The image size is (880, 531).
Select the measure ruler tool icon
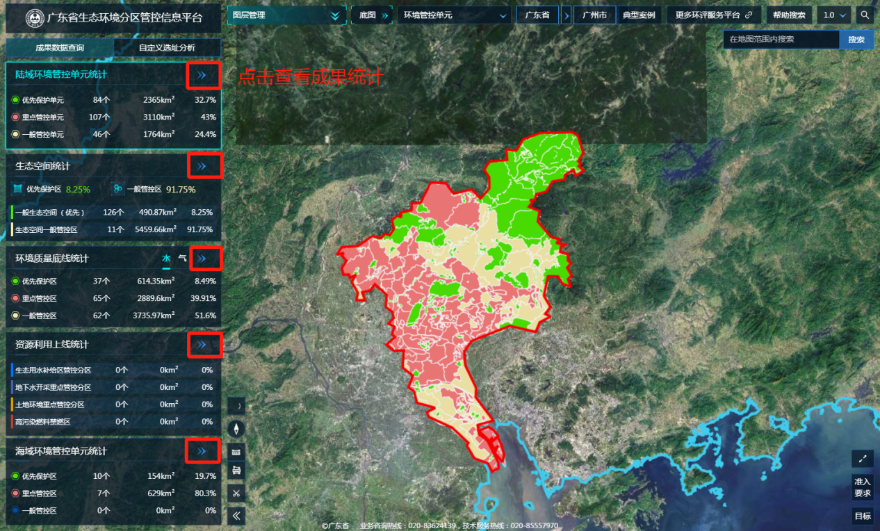coord(237,450)
